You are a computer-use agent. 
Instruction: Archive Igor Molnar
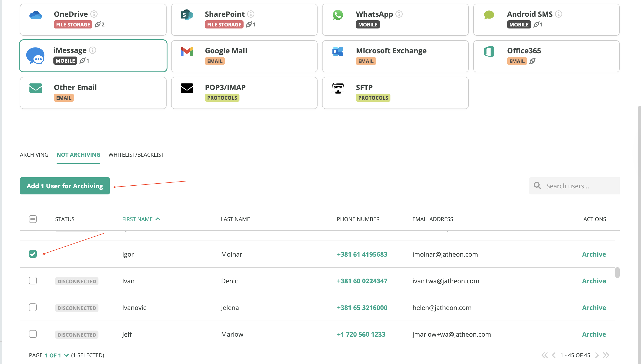(594, 254)
